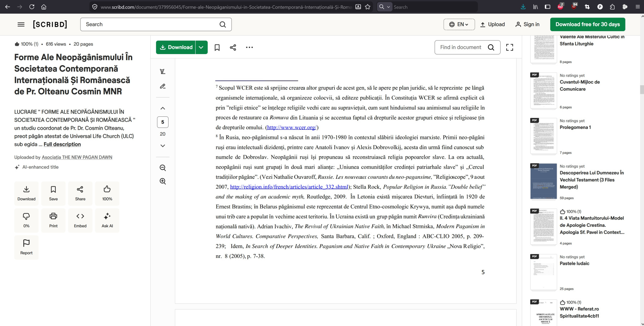Toggle Save bookmark in the left panel
This screenshot has height=326, width=644.
pyautogui.click(x=53, y=193)
